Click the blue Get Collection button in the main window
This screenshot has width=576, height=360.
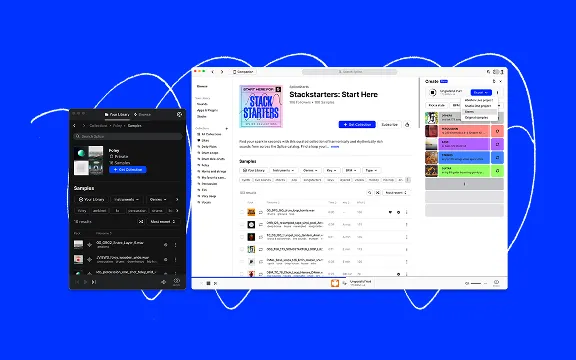pos(357,125)
